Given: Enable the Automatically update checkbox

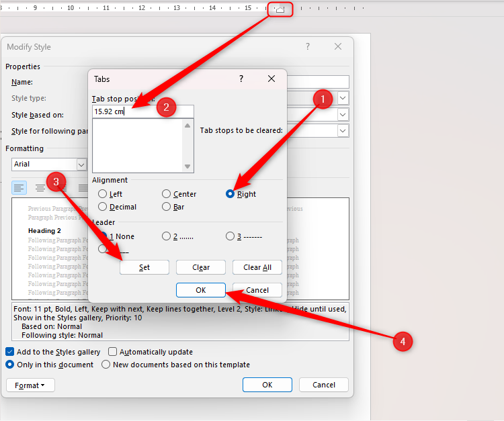Looking at the screenshot, I should coord(112,352).
